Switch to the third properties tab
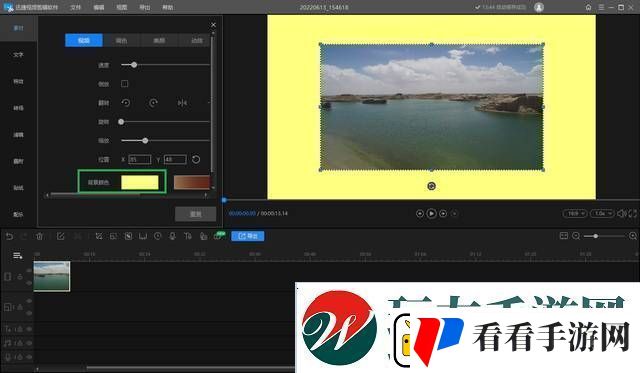The image size is (640, 373). [x=159, y=40]
